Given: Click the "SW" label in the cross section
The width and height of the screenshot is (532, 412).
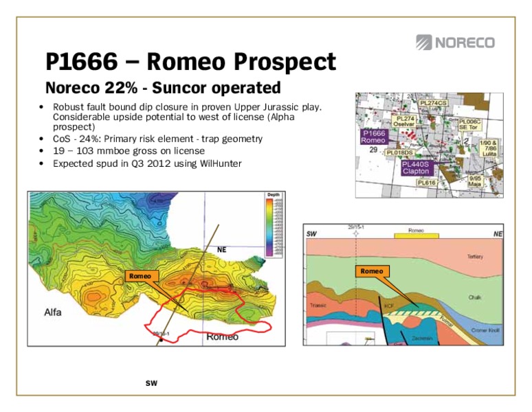Looking at the screenshot, I should [311, 234].
